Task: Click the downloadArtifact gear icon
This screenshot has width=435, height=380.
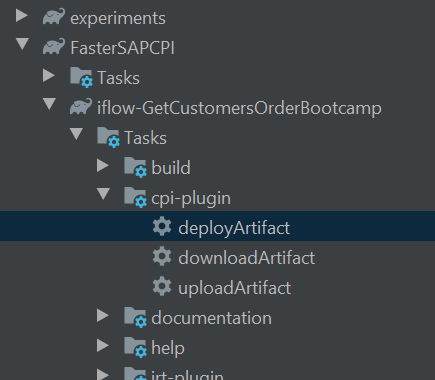Action: coord(162,257)
